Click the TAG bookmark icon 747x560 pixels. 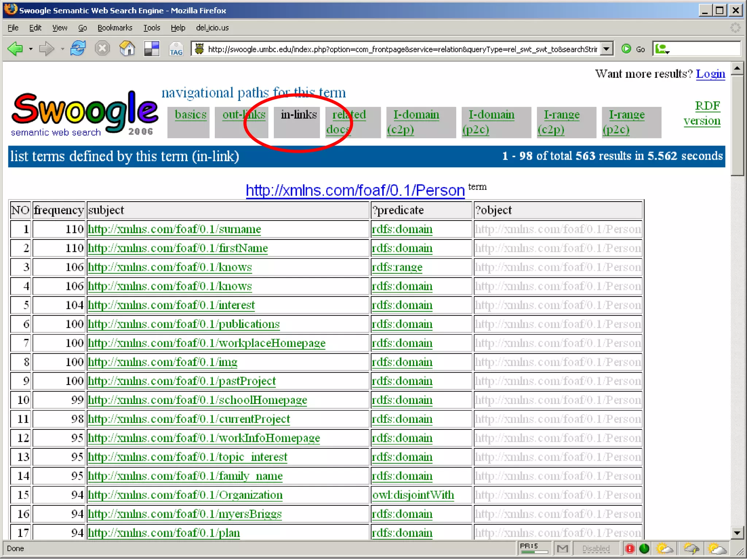[x=176, y=49]
